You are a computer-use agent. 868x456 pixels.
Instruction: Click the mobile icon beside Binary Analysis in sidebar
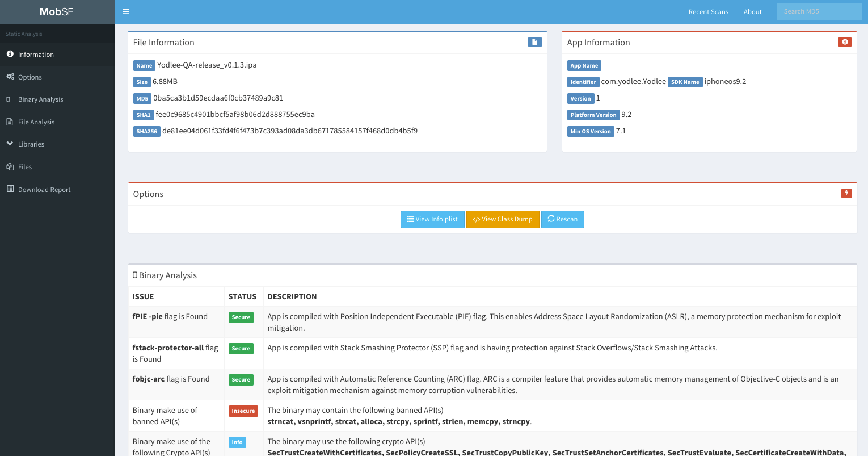click(x=9, y=99)
